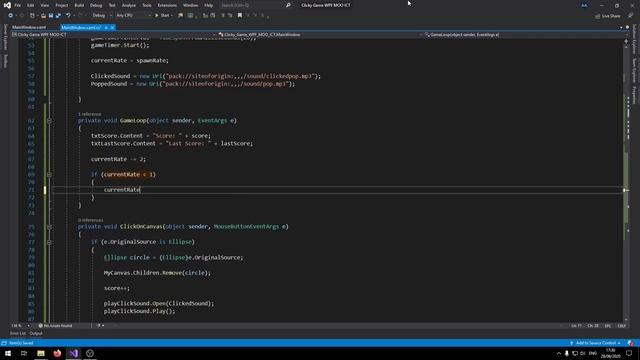Screen dimensions: 640x360
Task: Open the Help menu
Action: 209,5
